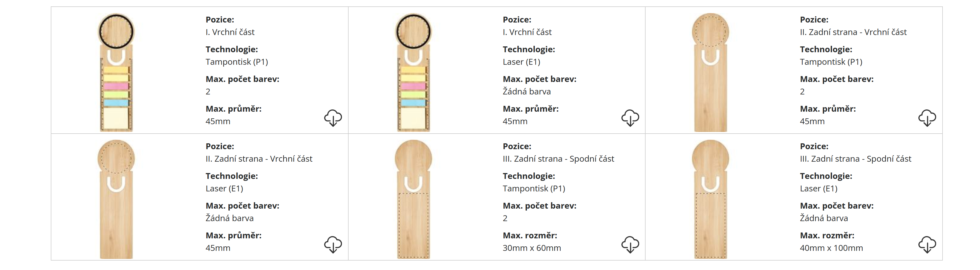
Task: Download template for top part Tampontisk print
Action: [x=333, y=118]
